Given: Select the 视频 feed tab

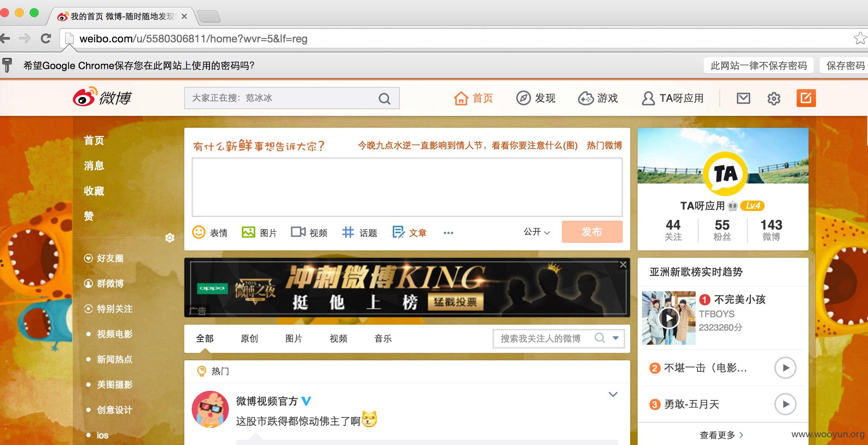Looking at the screenshot, I should 339,338.
